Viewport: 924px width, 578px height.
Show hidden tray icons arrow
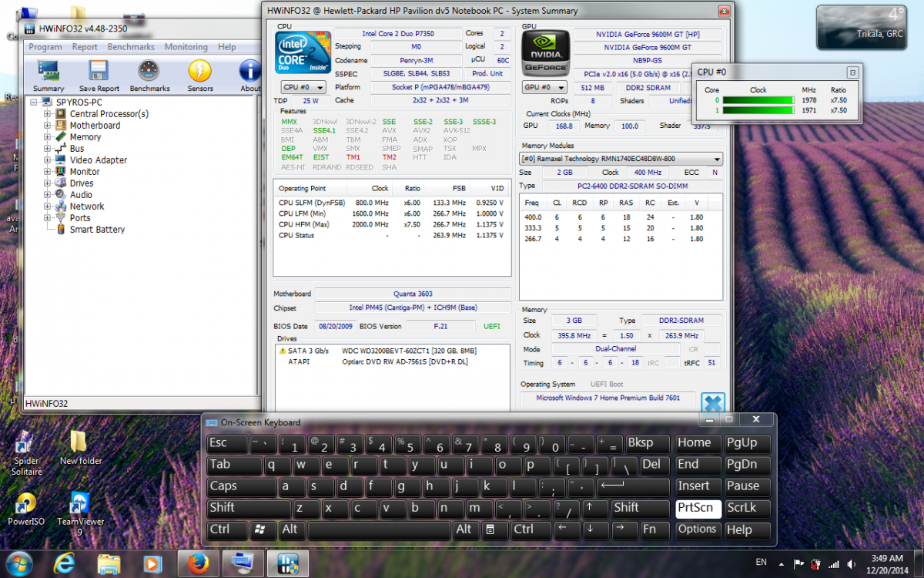pos(781,564)
